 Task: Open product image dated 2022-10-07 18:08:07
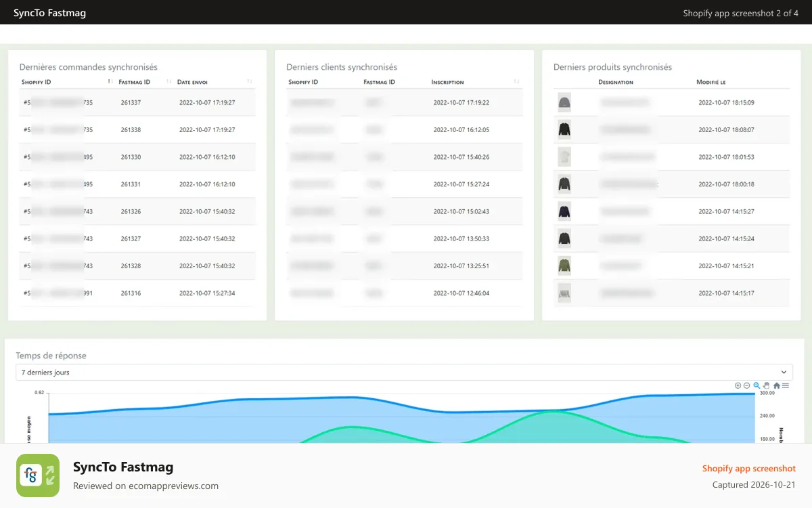(564, 129)
